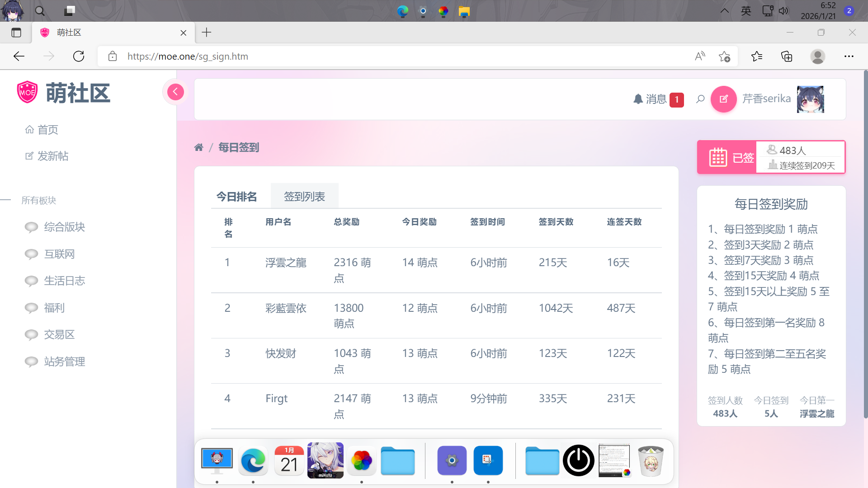Show hidden system tray icons chevron
868x488 pixels.
pos(724,11)
